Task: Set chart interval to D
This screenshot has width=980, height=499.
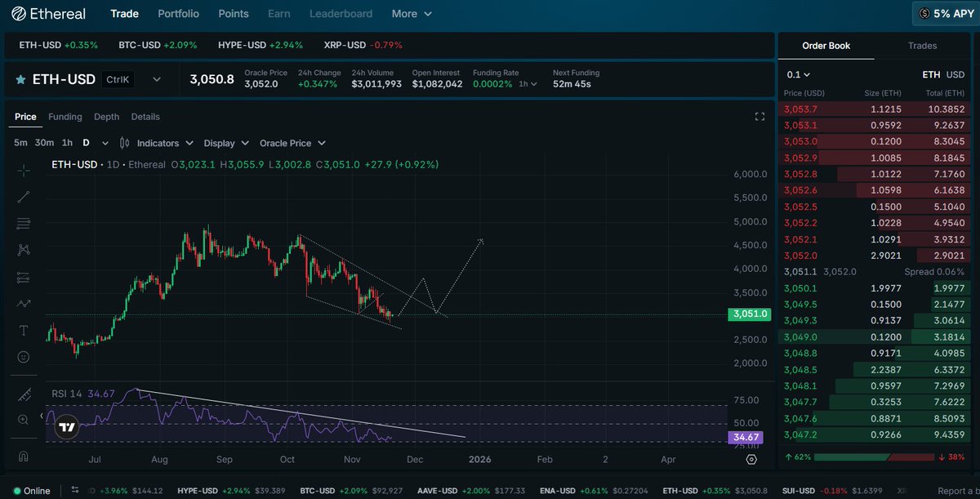Action: (x=86, y=143)
